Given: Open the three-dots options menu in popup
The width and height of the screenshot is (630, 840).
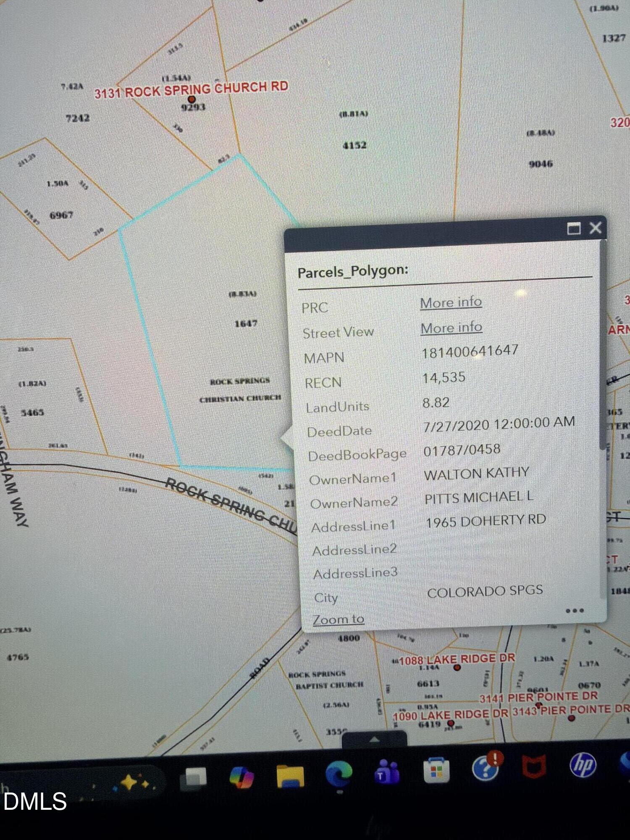Looking at the screenshot, I should [574, 610].
